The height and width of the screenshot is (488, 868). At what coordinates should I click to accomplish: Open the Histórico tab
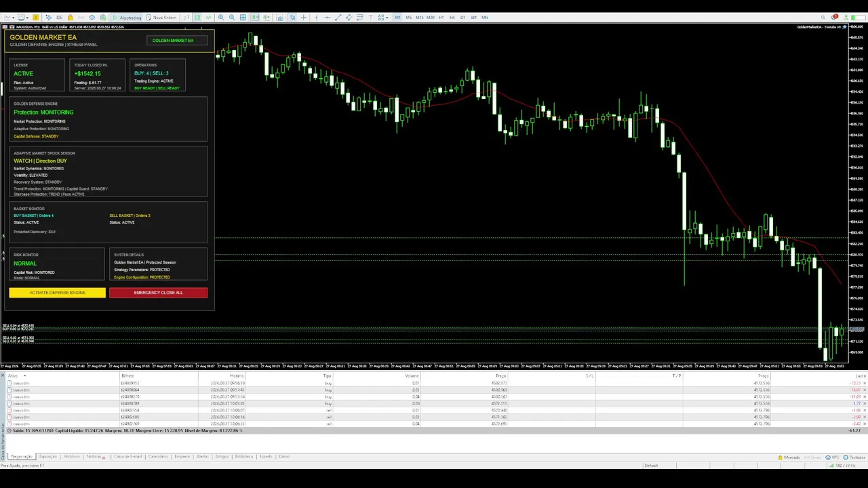pos(72,457)
